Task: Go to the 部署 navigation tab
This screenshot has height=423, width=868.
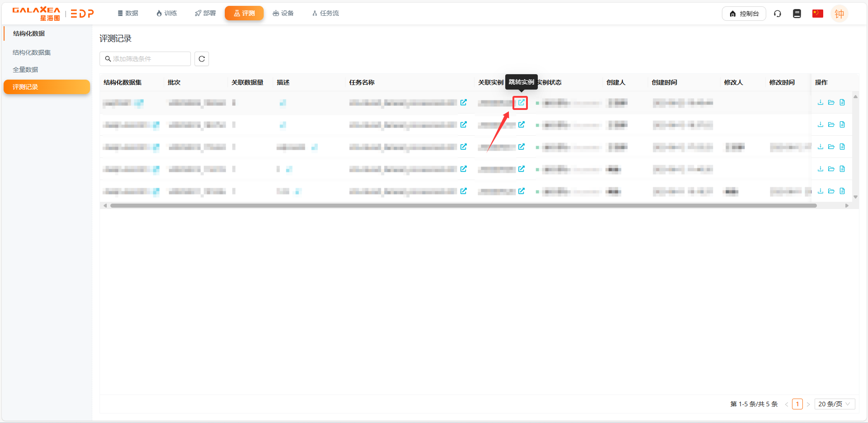Action: [x=205, y=14]
